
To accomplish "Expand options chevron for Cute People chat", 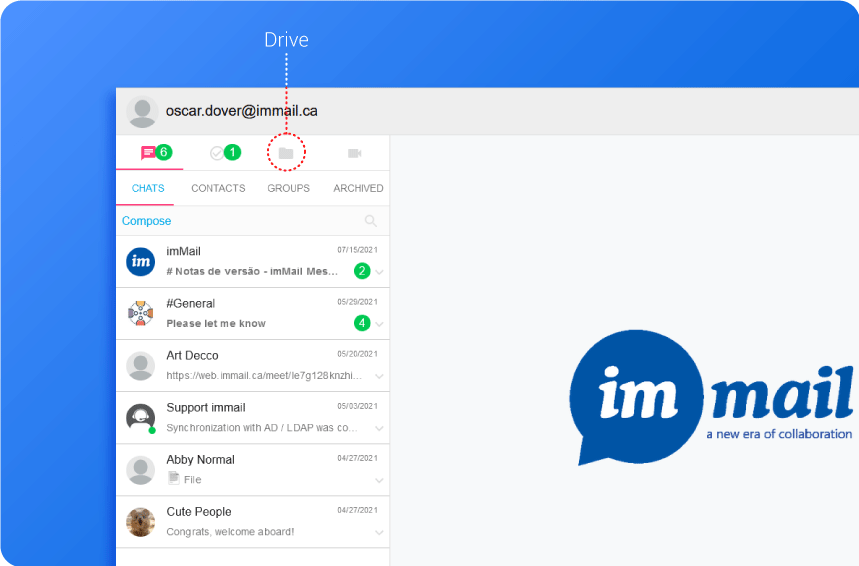I will [379, 532].
